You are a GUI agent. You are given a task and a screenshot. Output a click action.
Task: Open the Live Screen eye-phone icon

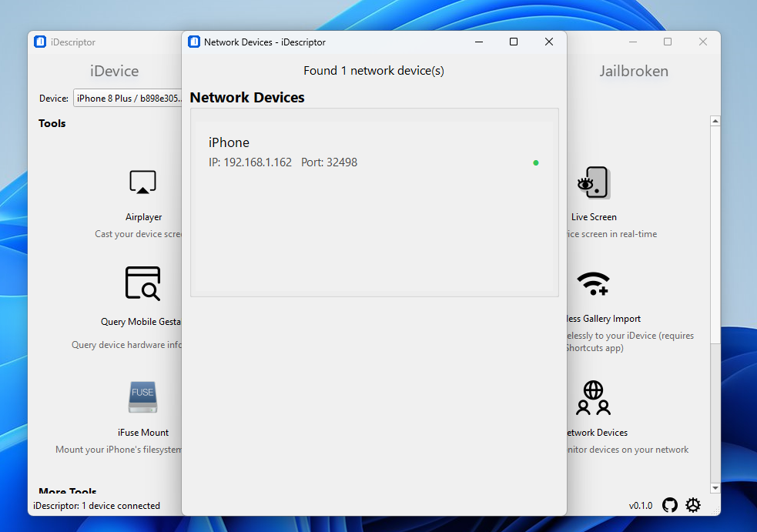click(x=594, y=182)
